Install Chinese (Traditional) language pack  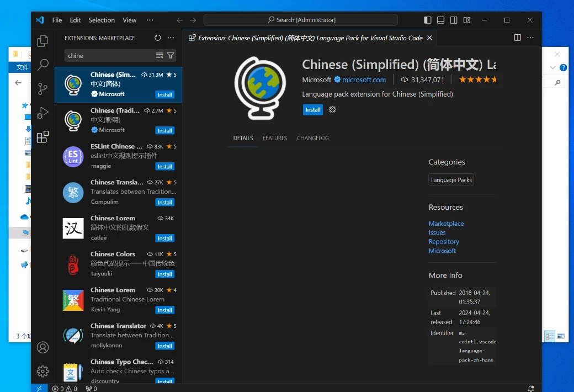164,131
